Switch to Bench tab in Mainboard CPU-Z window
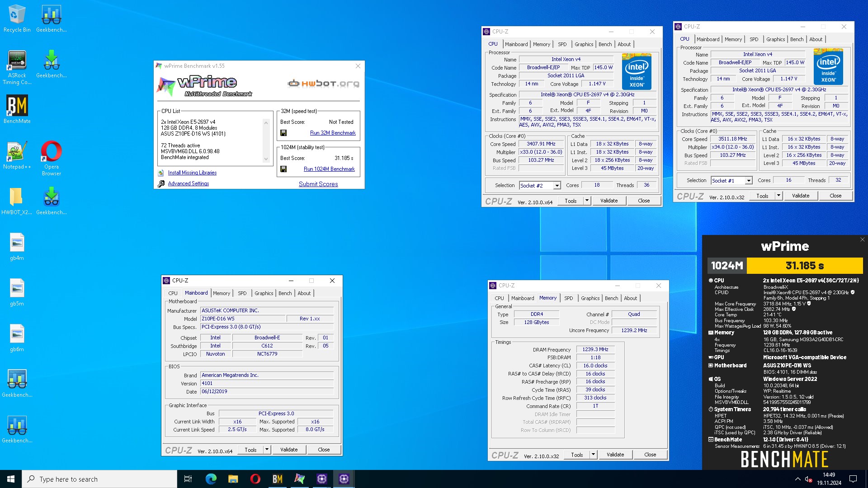 click(285, 293)
